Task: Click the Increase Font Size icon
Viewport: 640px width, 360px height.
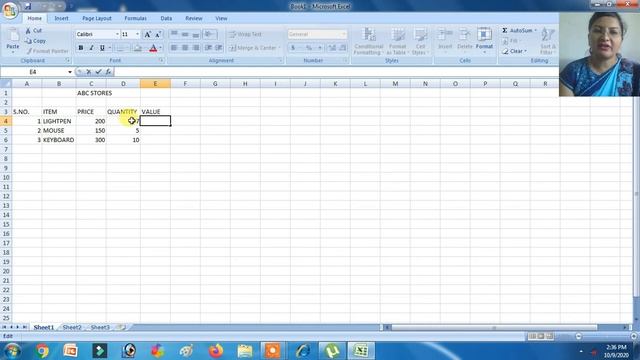Action: 148,34
